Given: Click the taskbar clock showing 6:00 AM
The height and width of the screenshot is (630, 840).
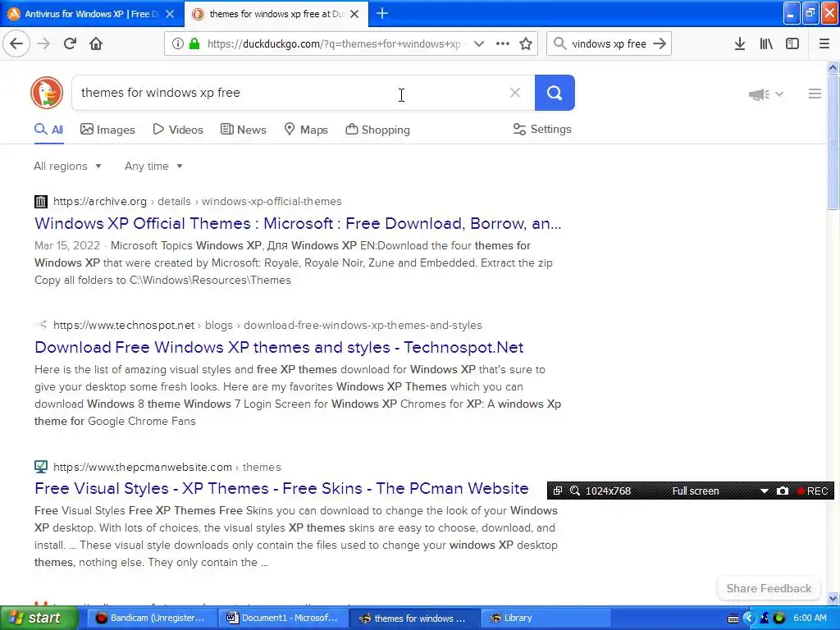Looking at the screenshot, I should 810,619.
